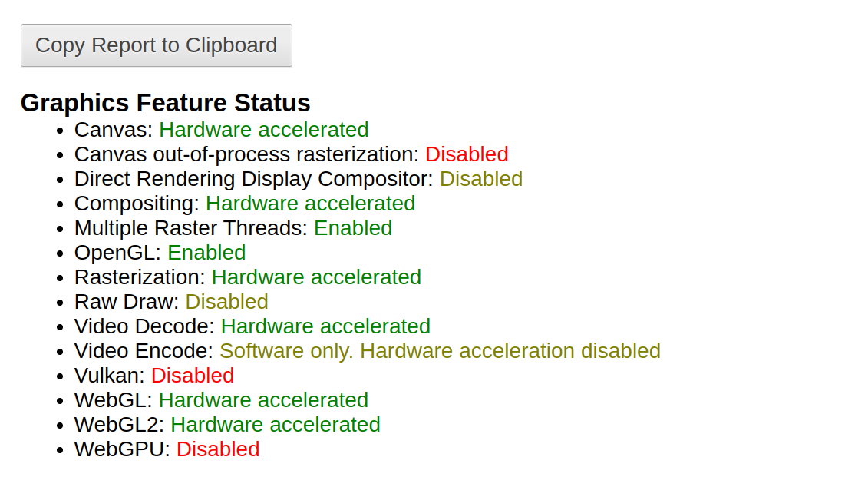Click the Graphics Feature Status heading
This screenshot has height=477, width=868.
point(165,103)
